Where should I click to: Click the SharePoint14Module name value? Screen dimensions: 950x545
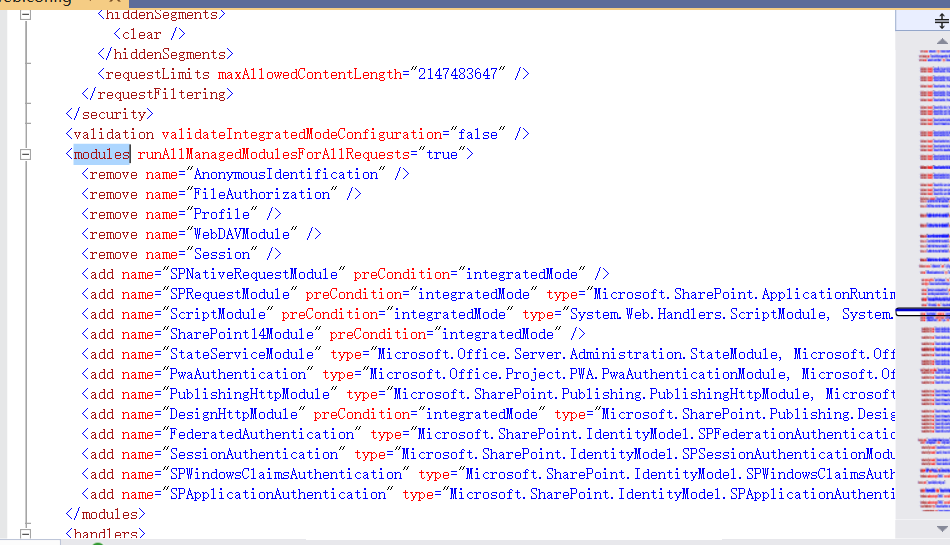tap(242, 334)
